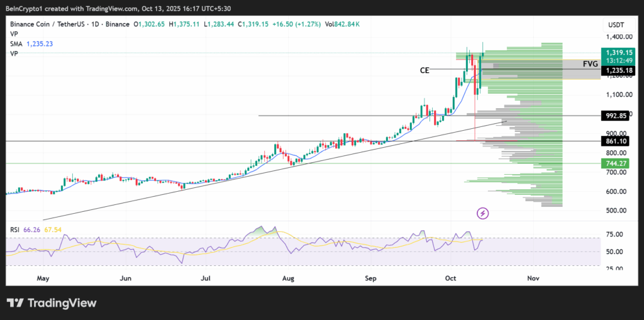Screen dimensions: 644x320
Task: Click the green 744.27 price level tag
Action: point(616,163)
